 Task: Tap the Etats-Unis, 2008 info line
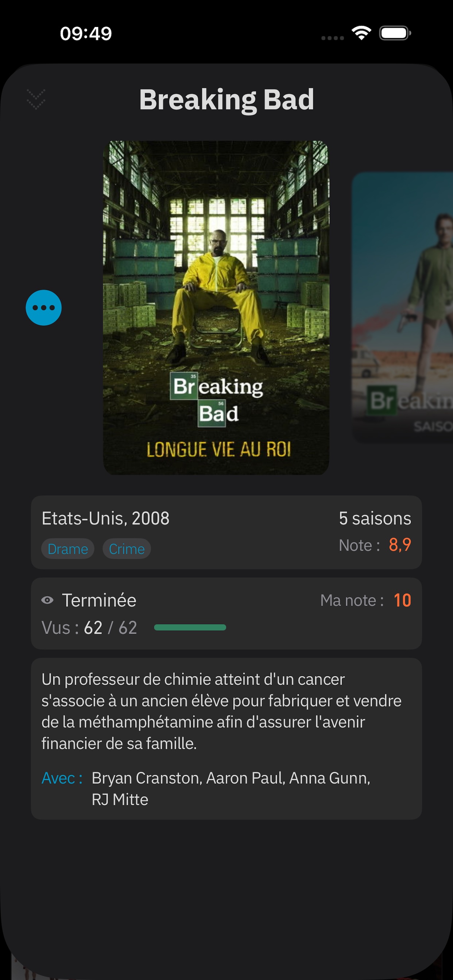coord(105,518)
